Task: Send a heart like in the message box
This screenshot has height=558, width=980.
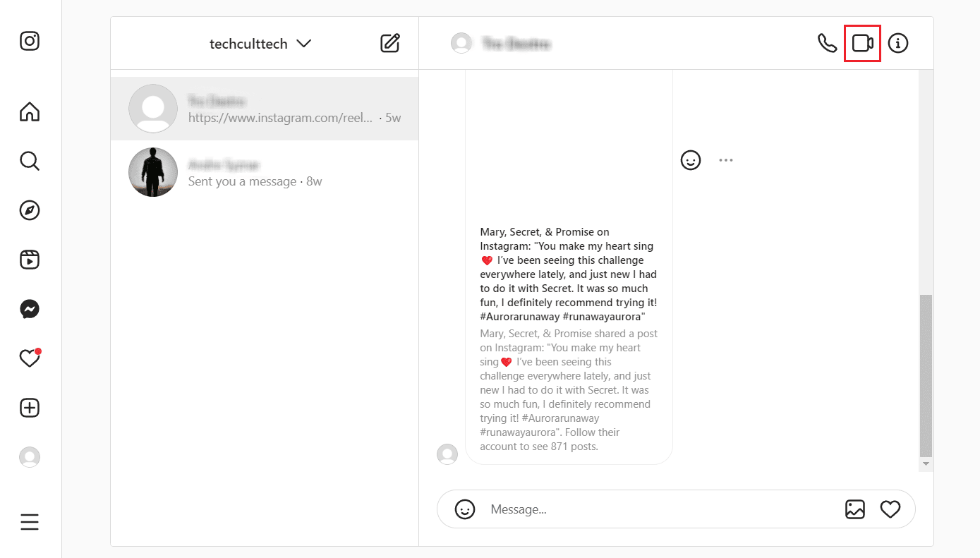Action: point(890,509)
